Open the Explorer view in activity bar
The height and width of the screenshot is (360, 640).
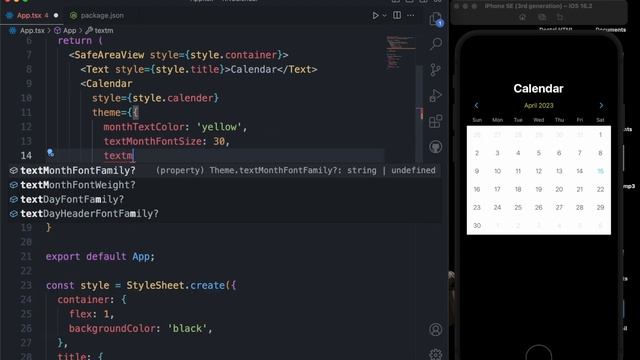tap(436, 19)
